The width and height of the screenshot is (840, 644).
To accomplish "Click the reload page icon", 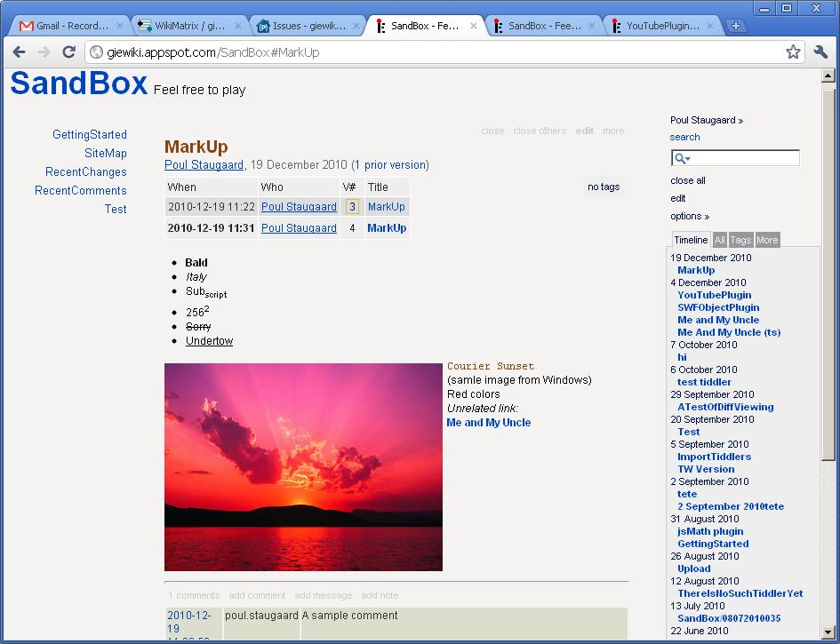I will point(68,52).
